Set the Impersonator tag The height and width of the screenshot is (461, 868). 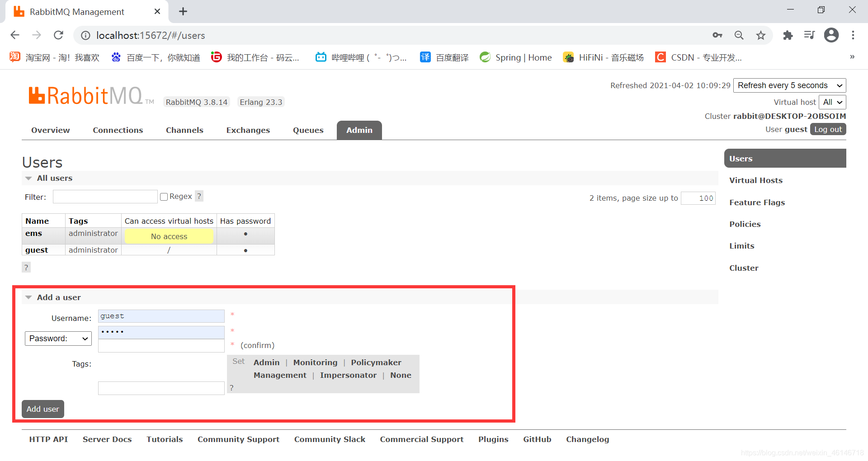pyautogui.click(x=348, y=375)
